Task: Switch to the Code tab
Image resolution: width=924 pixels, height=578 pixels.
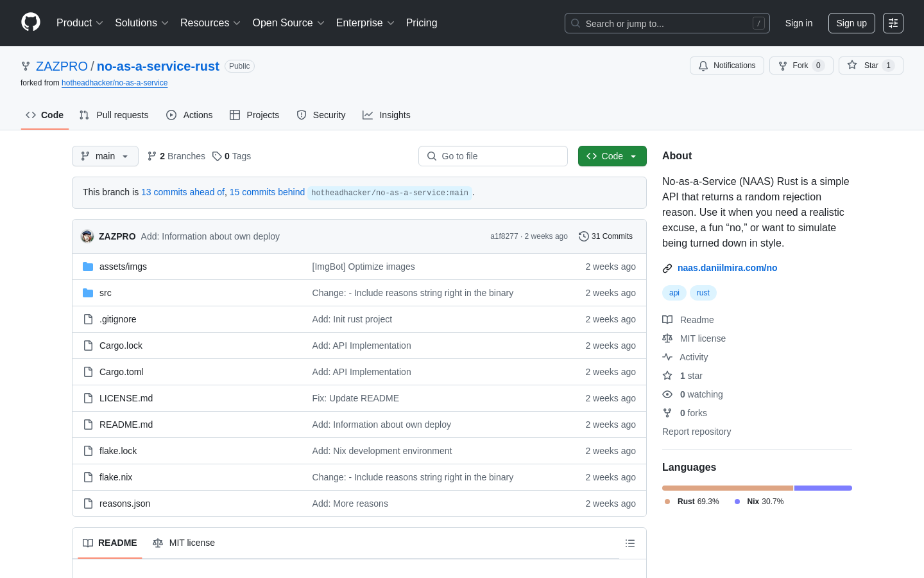Action: click(45, 115)
